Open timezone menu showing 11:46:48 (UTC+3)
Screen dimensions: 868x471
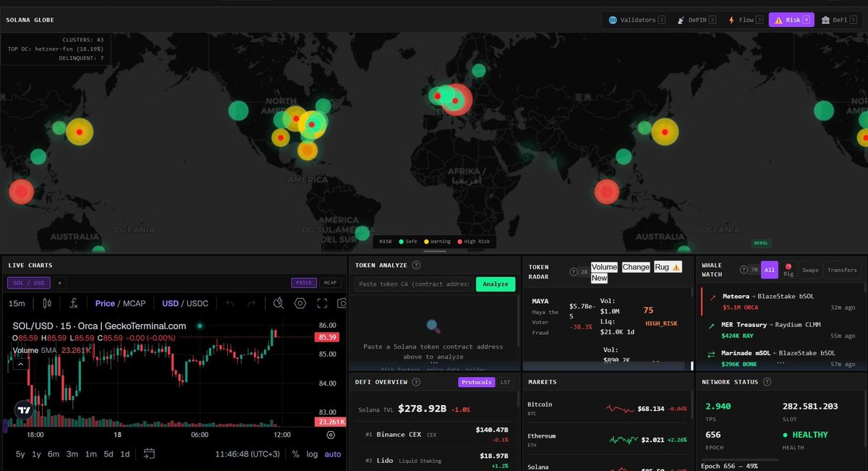247,454
